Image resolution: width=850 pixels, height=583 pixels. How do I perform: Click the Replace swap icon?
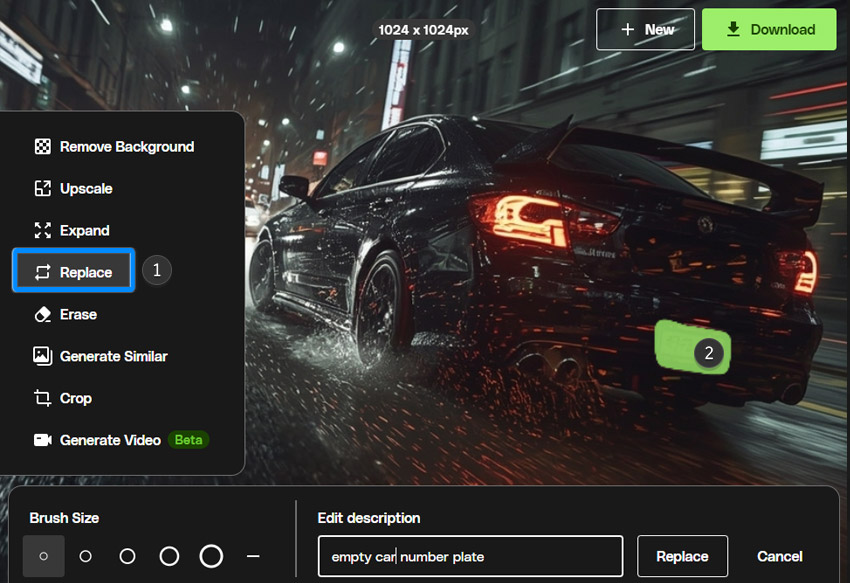coord(43,272)
